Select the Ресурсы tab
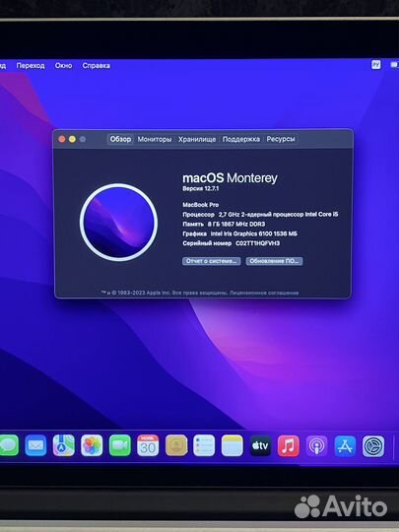The width and height of the screenshot is (399, 532). click(281, 139)
